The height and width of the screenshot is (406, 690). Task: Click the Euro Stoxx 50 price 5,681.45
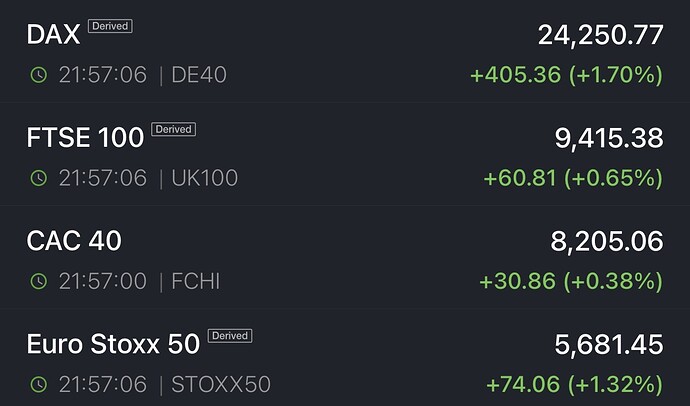click(608, 345)
